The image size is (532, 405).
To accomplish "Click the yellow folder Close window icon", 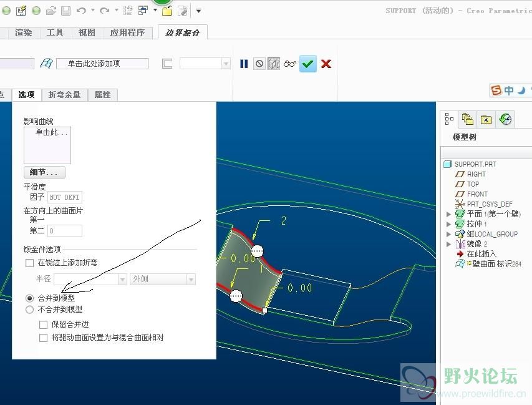I will (x=167, y=11).
